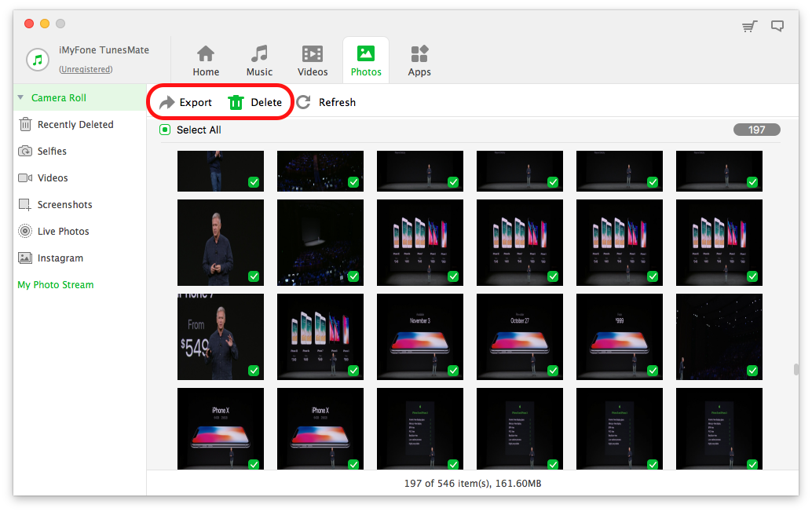Screen dimensions: 812x512
Task: Switch to the Photos tab
Action: tap(366, 60)
